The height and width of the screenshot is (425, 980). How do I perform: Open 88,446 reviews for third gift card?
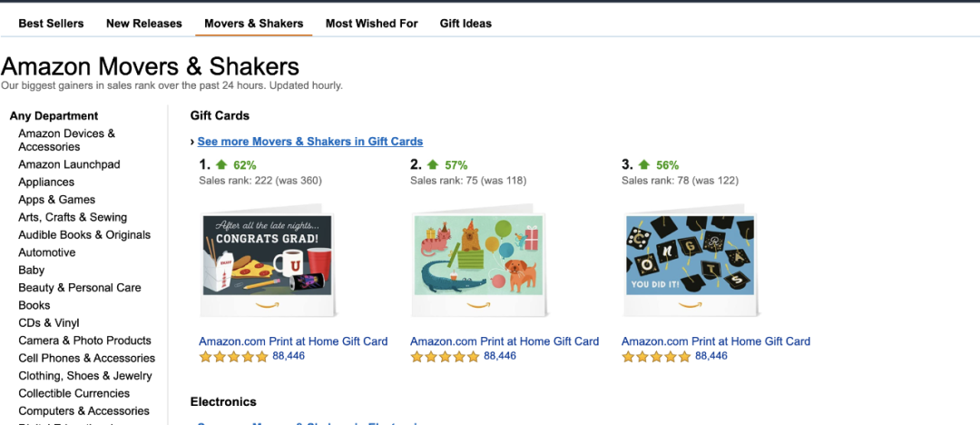tap(711, 356)
